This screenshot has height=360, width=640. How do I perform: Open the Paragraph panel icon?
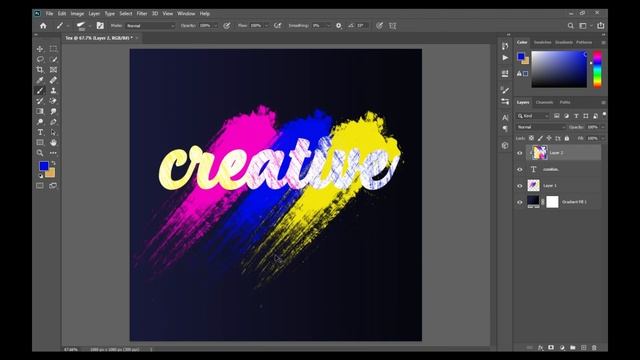(x=505, y=129)
